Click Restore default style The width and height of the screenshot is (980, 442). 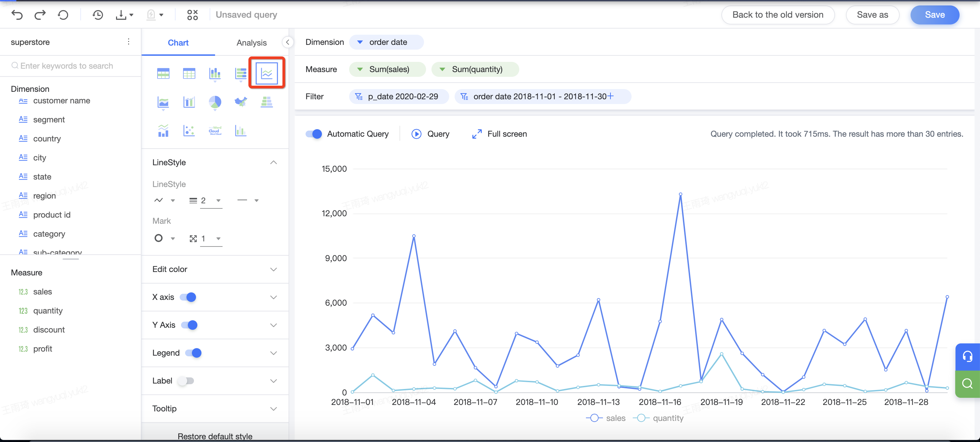[215, 436]
